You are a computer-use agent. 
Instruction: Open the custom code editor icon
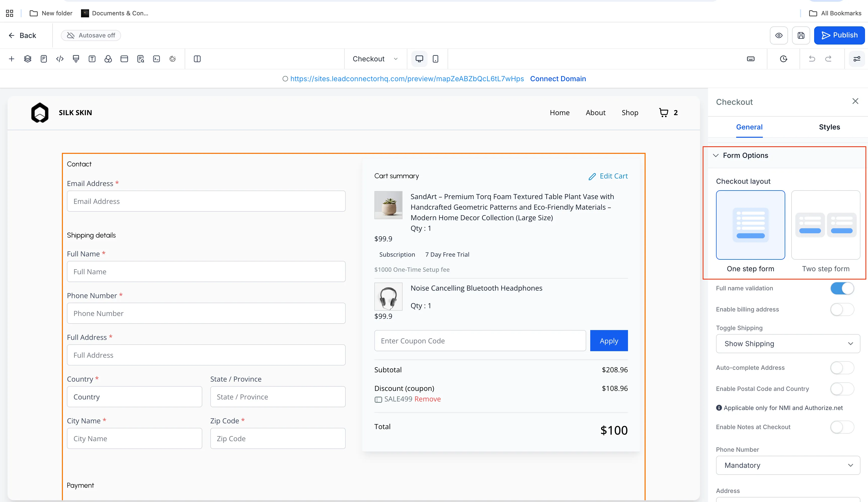point(60,59)
